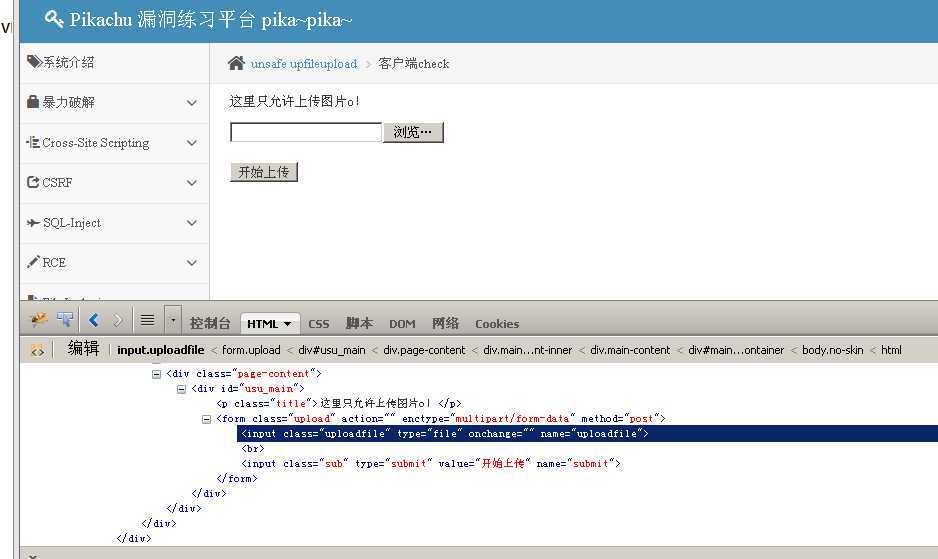Click the tag icon beside 系统介绍
938x559 pixels.
[x=34, y=61]
